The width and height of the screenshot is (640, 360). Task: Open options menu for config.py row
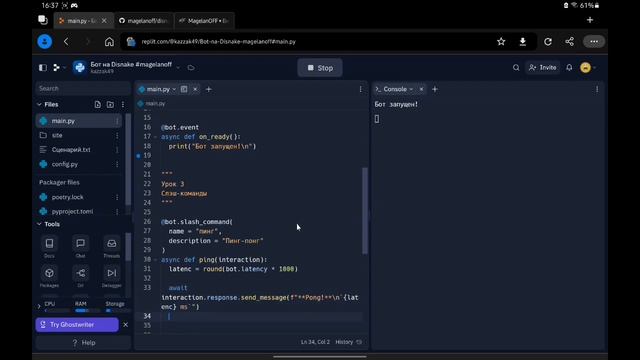coord(117,164)
